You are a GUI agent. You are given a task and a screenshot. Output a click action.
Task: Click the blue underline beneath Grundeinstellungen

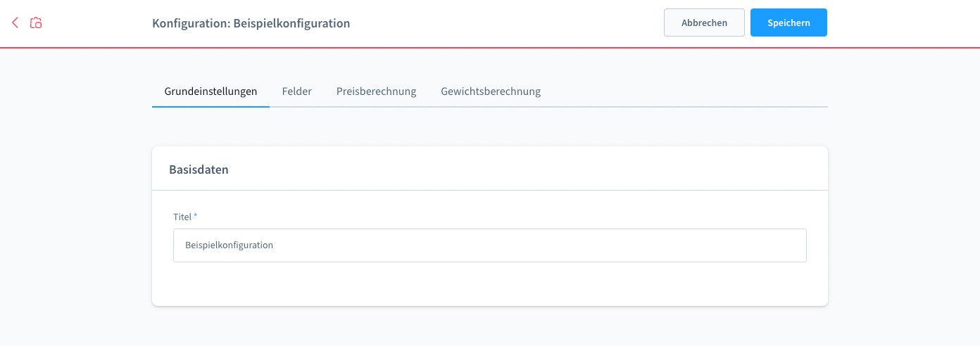(x=211, y=107)
